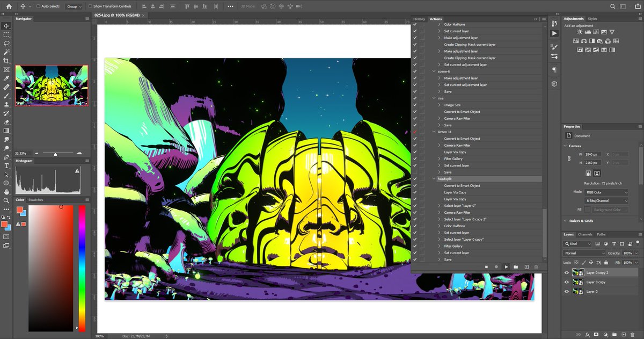Image resolution: width=644 pixels, height=339 pixels.
Task: Pick a hue on the vertical spectrum bar
Action: (x=82, y=269)
